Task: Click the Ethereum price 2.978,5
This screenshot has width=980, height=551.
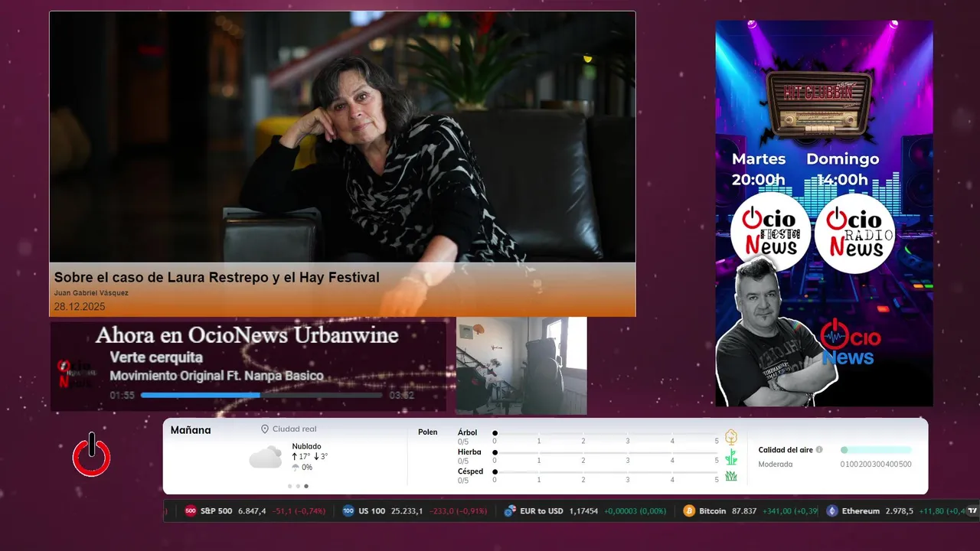Action: (900, 511)
